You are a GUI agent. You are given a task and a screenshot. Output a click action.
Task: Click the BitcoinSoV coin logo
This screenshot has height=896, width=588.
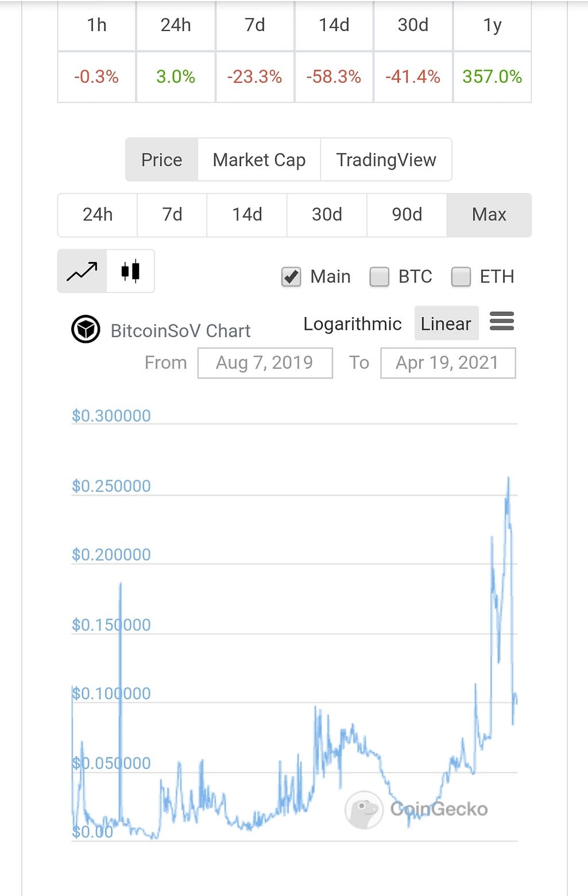[86, 330]
